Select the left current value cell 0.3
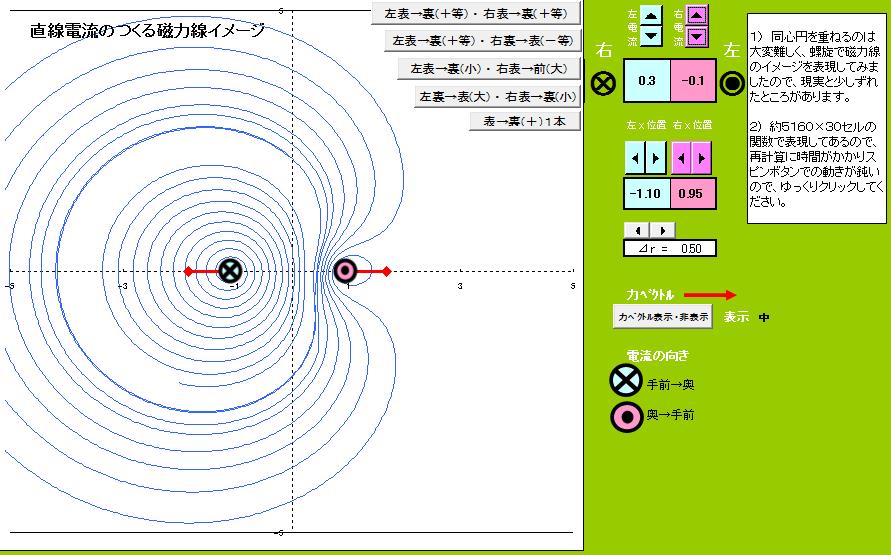Image resolution: width=891 pixels, height=555 pixels. point(647,81)
